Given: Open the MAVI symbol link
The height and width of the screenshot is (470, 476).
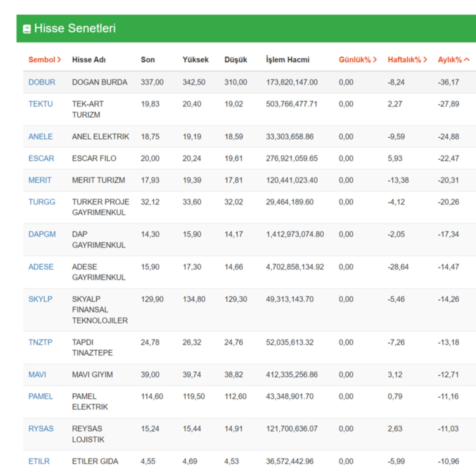Looking at the screenshot, I should tap(37, 374).
